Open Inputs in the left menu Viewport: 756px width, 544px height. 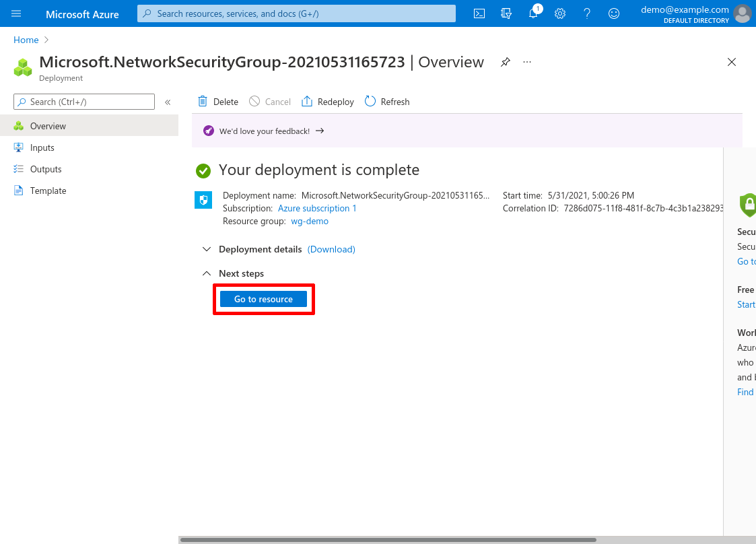tap(89, 147)
